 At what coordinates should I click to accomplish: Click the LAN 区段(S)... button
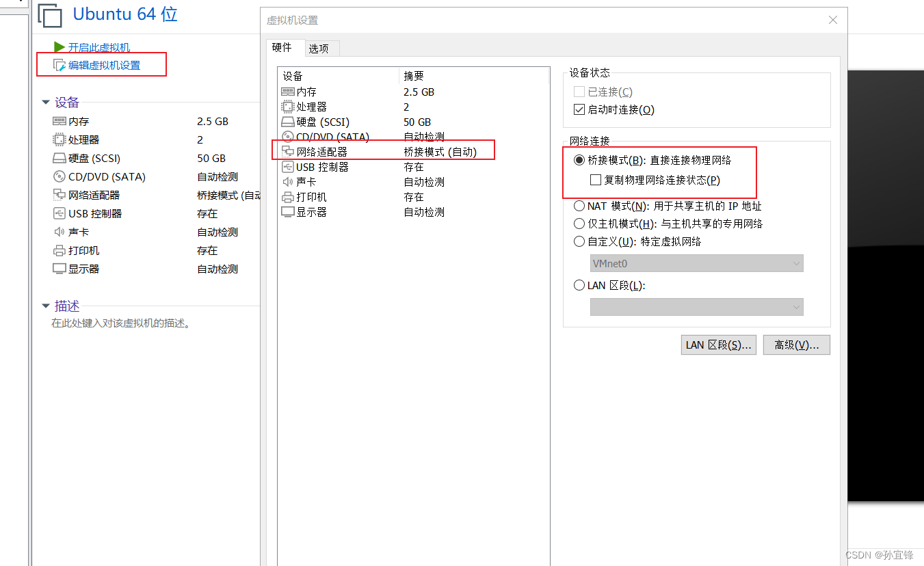[x=719, y=345]
